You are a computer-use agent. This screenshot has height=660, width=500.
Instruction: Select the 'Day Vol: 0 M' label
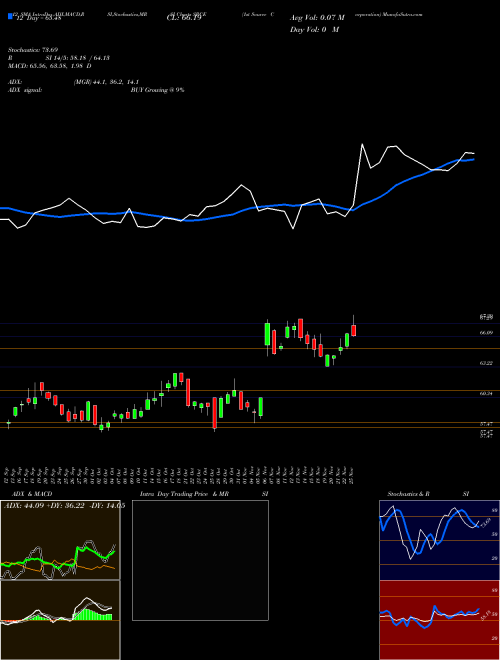[314, 29]
